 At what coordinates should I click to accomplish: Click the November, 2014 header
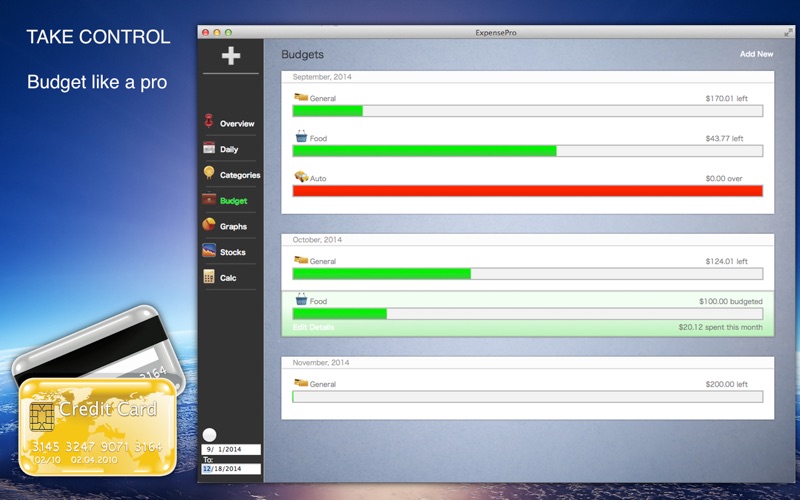(321, 363)
